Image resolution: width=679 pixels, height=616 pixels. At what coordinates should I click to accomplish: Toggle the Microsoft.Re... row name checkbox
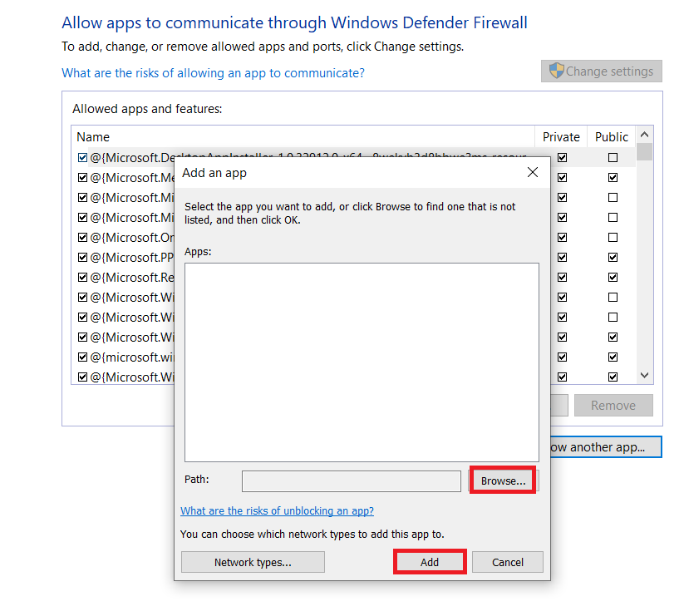click(x=82, y=277)
